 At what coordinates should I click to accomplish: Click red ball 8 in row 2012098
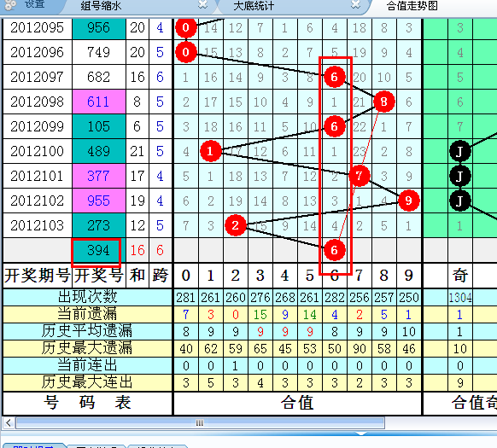pos(383,102)
